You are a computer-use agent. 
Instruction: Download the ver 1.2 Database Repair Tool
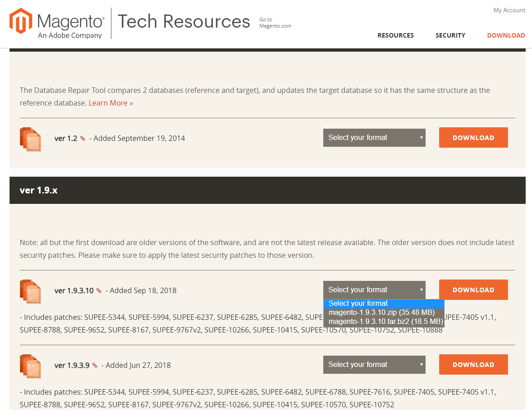click(473, 137)
